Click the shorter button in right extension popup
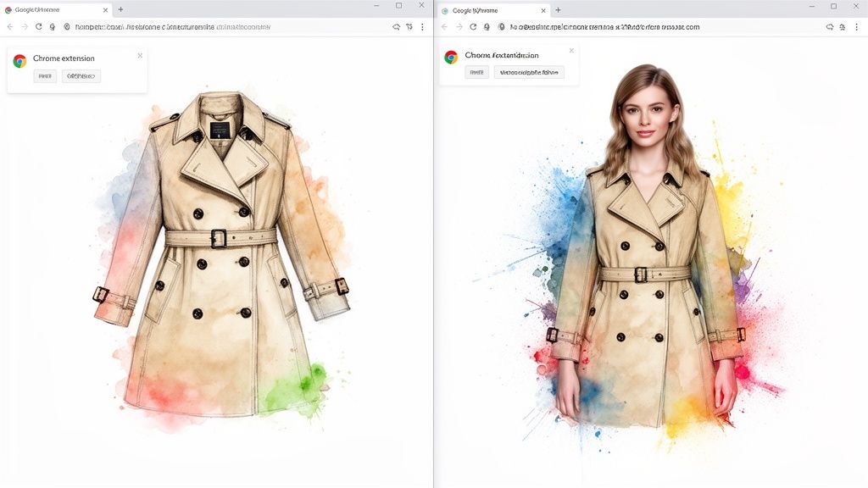Viewport: 868px width, 488px height. pyautogui.click(x=476, y=73)
